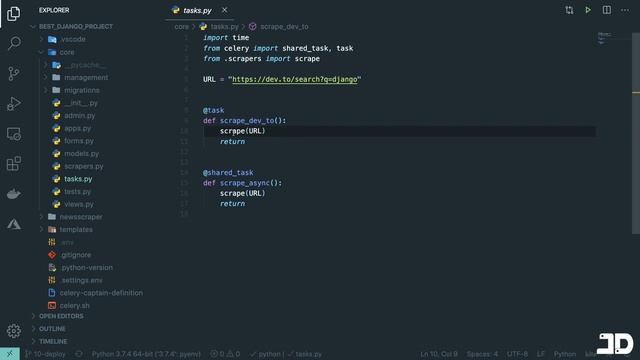Open the .python-version file

[86, 267]
